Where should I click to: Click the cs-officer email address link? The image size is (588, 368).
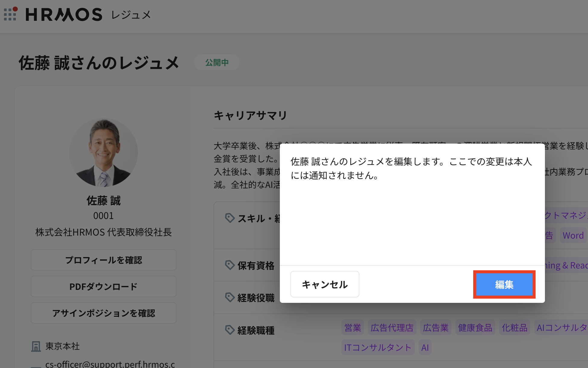(x=110, y=364)
